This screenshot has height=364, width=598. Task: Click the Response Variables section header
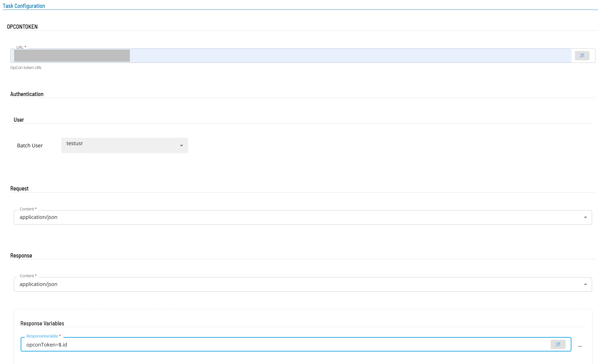click(42, 323)
